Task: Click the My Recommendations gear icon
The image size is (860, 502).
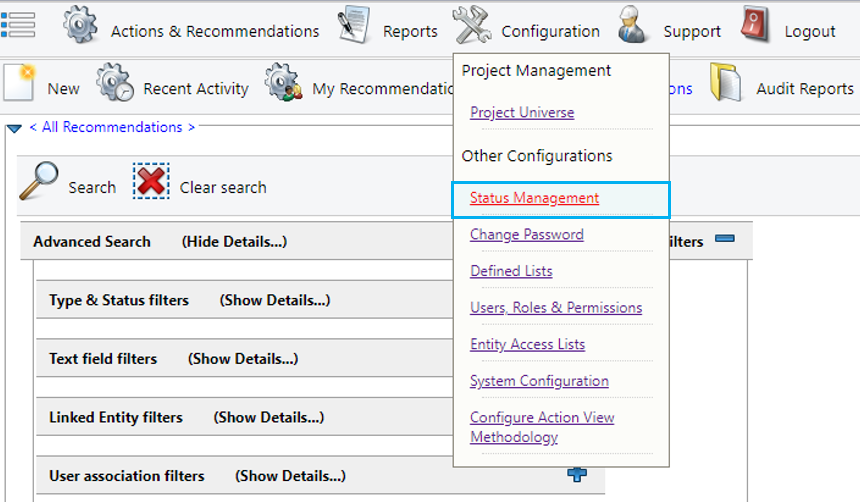Action: [x=282, y=82]
